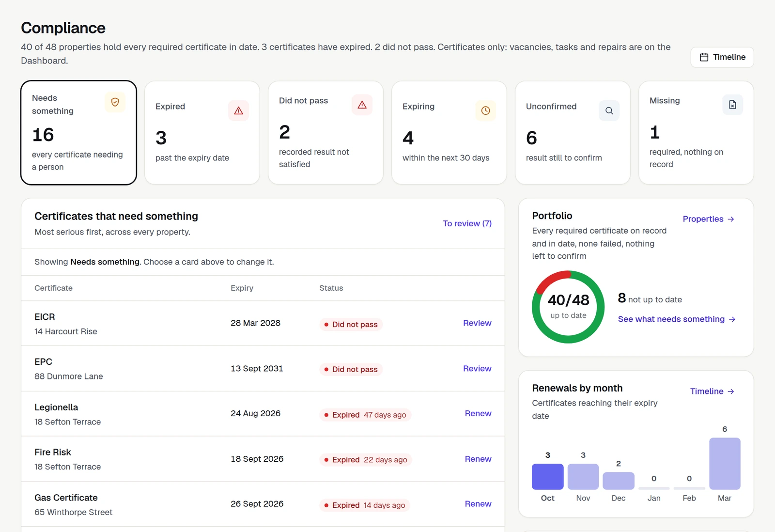The height and width of the screenshot is (532, 775).
Task: Open the Properties link in Portfolio
Action: click(709, 219)
